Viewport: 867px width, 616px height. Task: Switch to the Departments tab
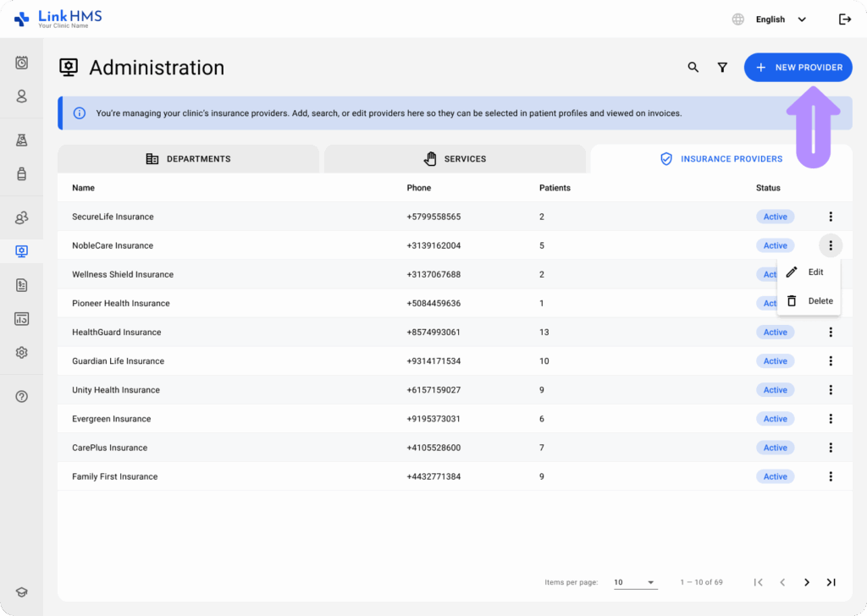(x=188, y=159)
